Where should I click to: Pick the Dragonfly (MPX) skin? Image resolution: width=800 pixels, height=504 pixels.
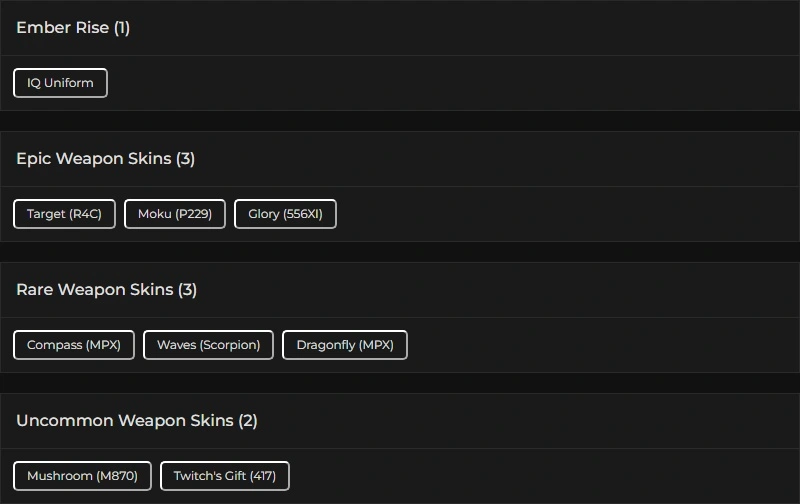[x=345, y=345]
